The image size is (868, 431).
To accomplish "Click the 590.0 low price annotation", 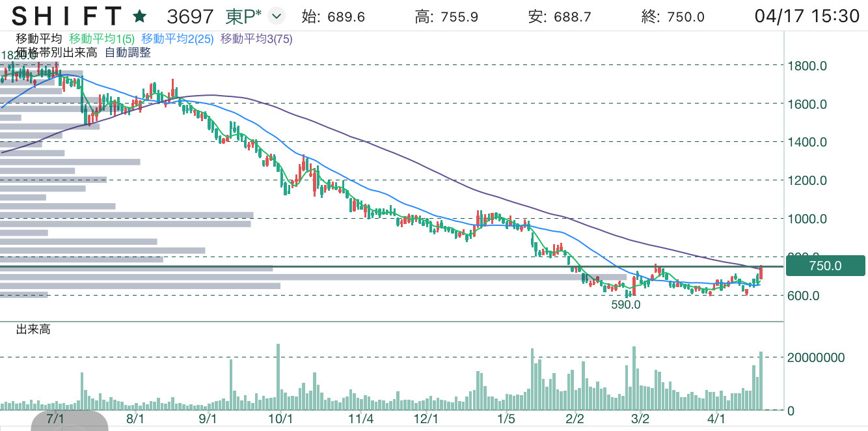I will click(626, 304).
